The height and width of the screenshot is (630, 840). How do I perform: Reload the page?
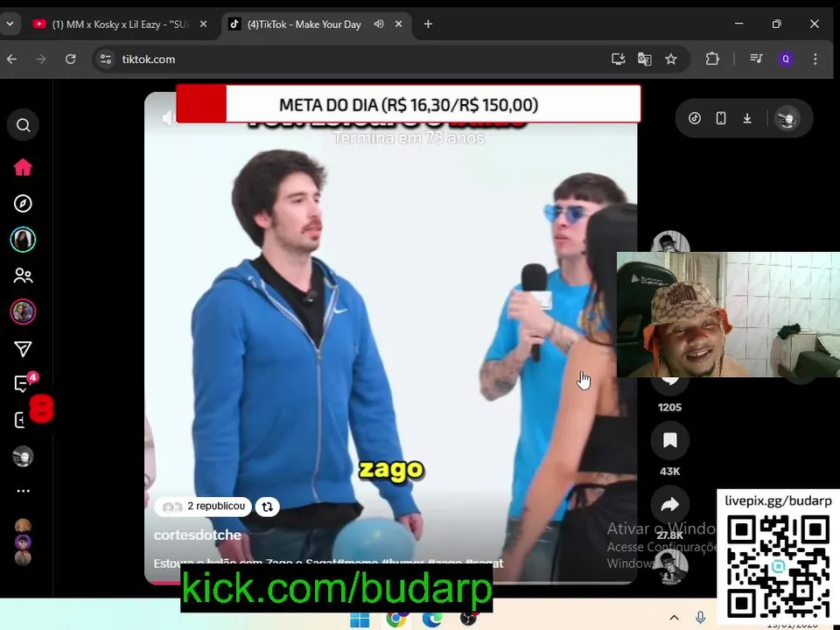point(70,59)
